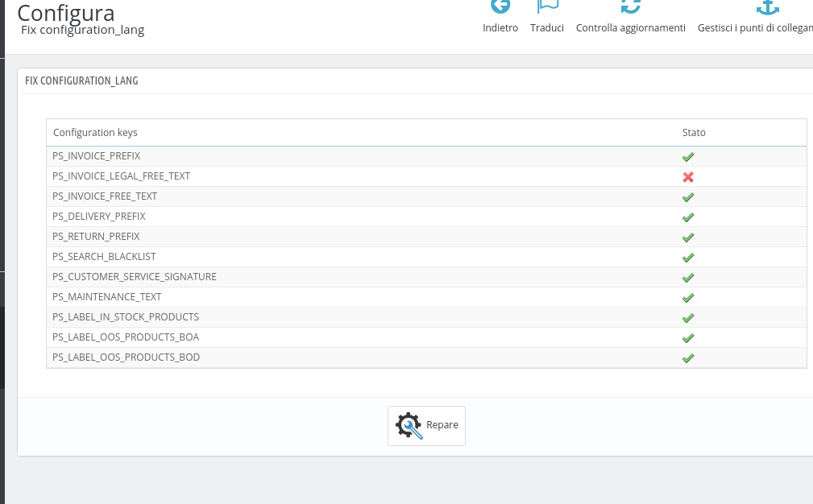Go back via the Indietro label

tap(500, 28)
